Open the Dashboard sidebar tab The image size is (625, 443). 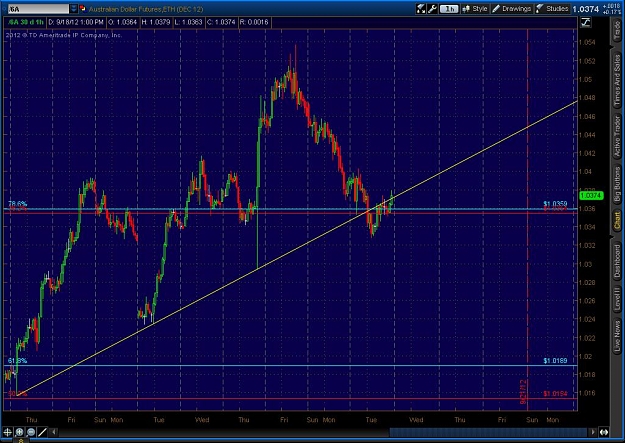point(617,261)
